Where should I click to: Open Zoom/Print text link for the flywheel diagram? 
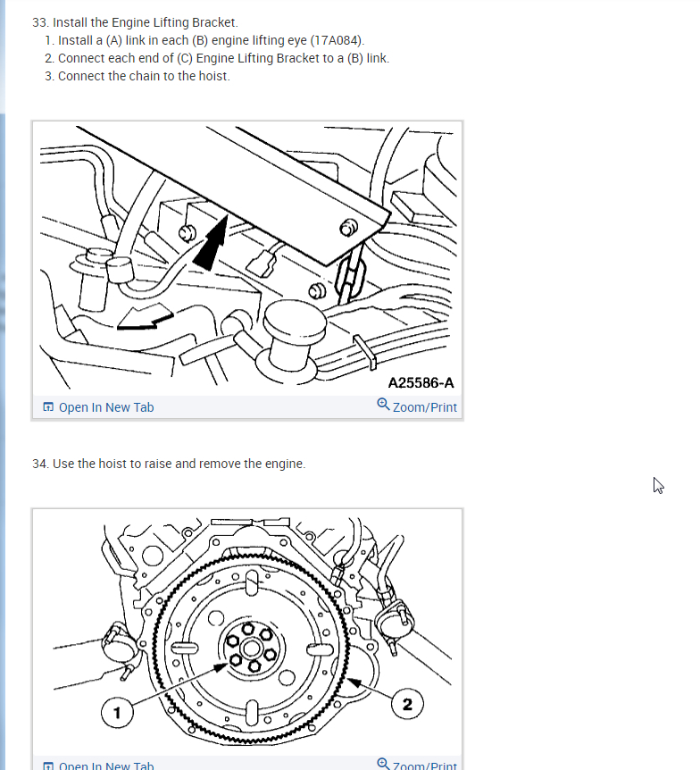pyautogui.click(x=425, y=766)
